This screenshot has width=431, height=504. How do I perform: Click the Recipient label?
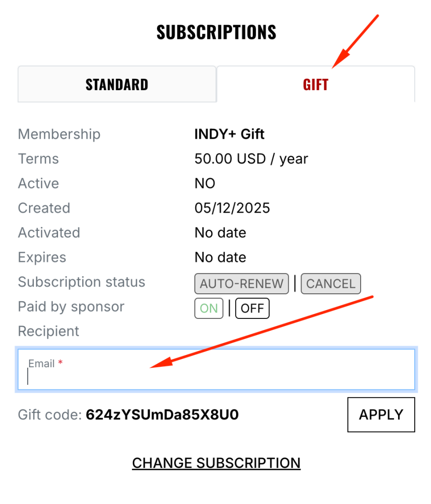49,331
